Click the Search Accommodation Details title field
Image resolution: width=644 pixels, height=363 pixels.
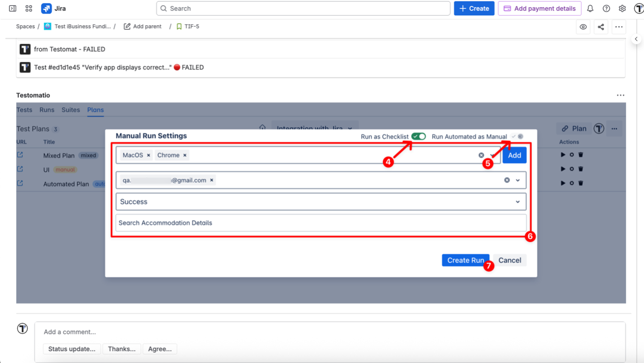[x=320, y=223]
